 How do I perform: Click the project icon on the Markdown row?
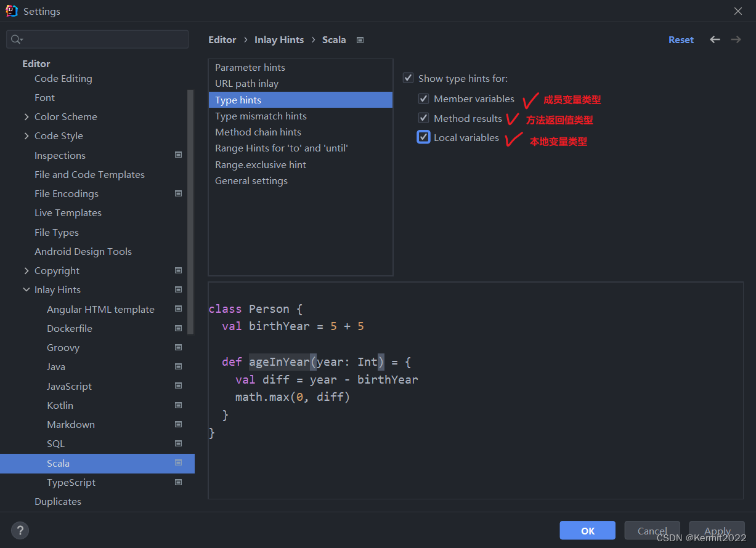click(x=178, y=424)
